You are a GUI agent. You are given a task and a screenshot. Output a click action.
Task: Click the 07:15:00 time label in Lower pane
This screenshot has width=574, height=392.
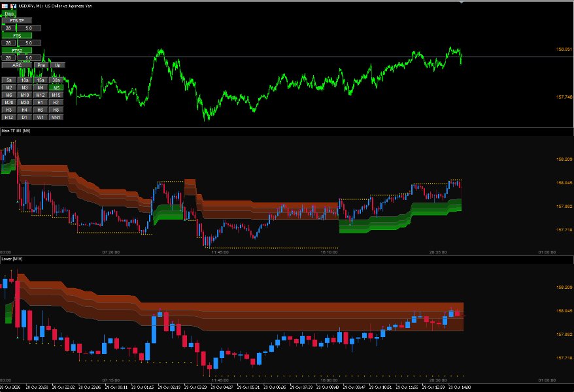tap(111, 380)
